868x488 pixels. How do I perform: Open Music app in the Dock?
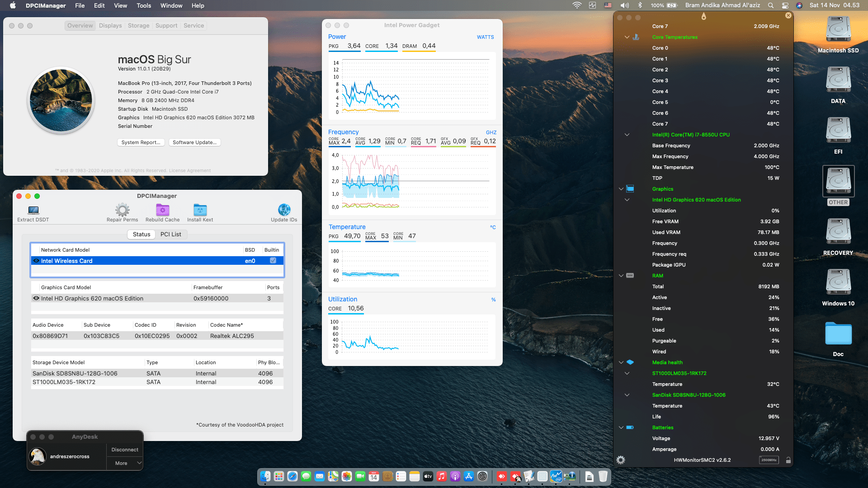coord(442,476)
